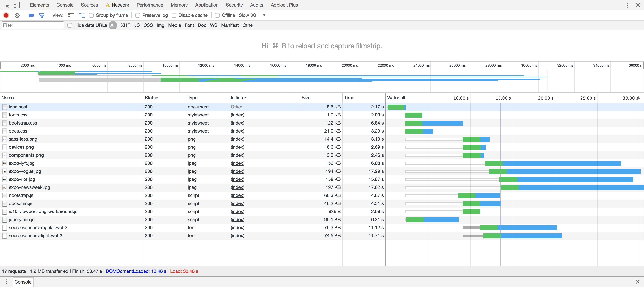Stop recording network log
The image size is (644, 287).
(x=6, y=15)
